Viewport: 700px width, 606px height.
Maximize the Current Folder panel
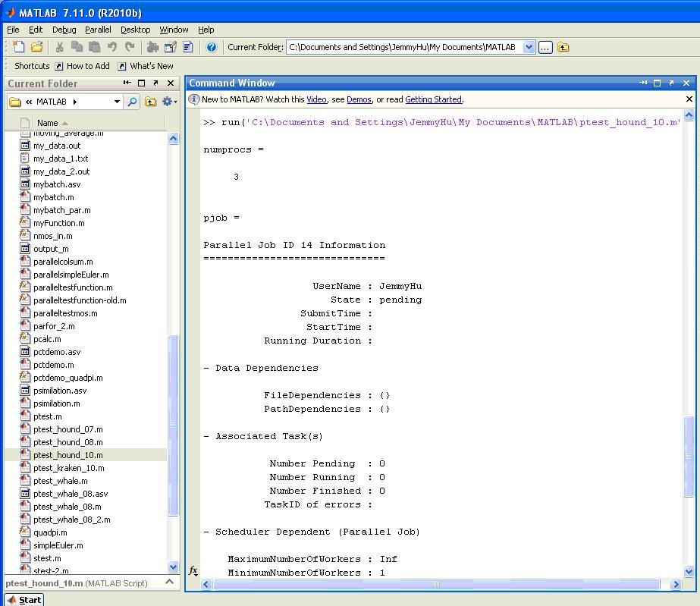[x=141, y=83]
